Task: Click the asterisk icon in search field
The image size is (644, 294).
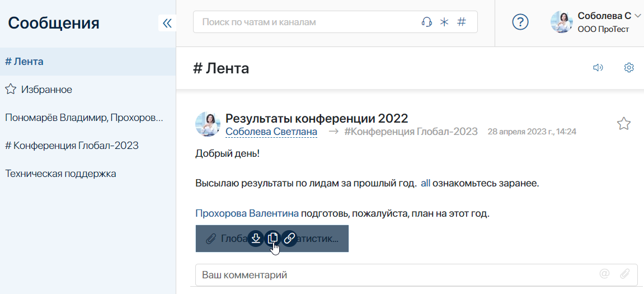Action: coord(444,22)
